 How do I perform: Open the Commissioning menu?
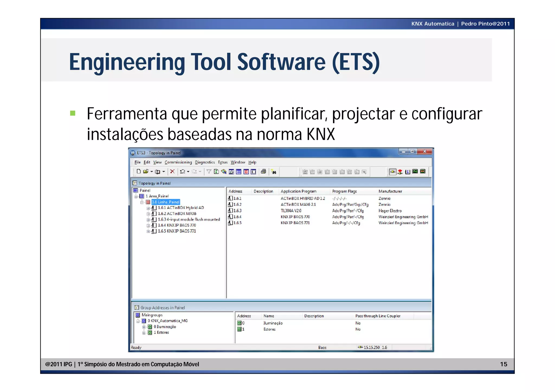178,162
